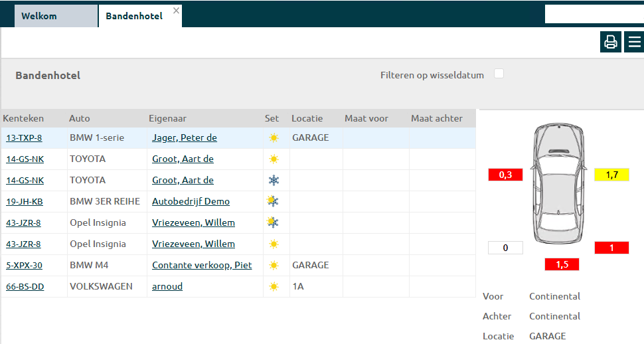Click the sun icon in BMW M4 row

274,266
